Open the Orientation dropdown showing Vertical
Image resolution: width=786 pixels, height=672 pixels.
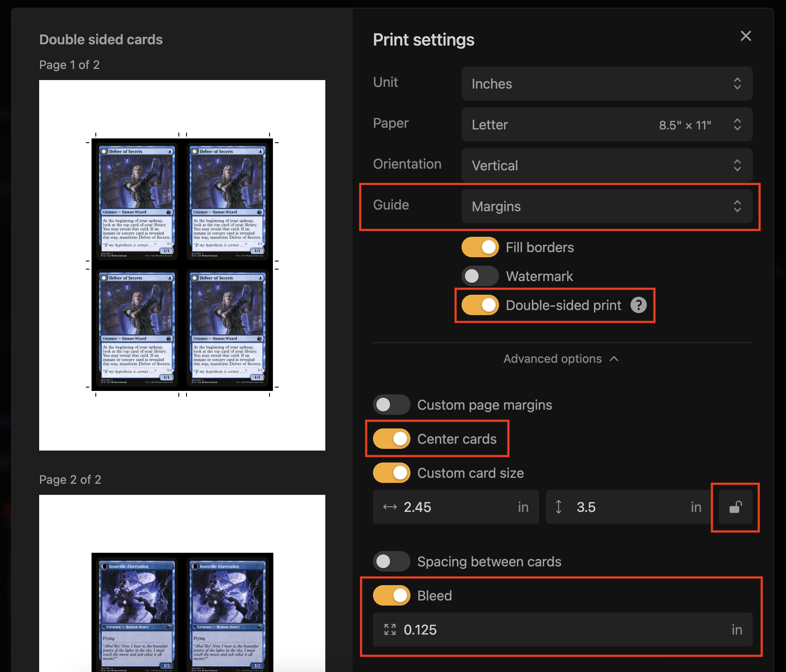click(x=607, y=165)
